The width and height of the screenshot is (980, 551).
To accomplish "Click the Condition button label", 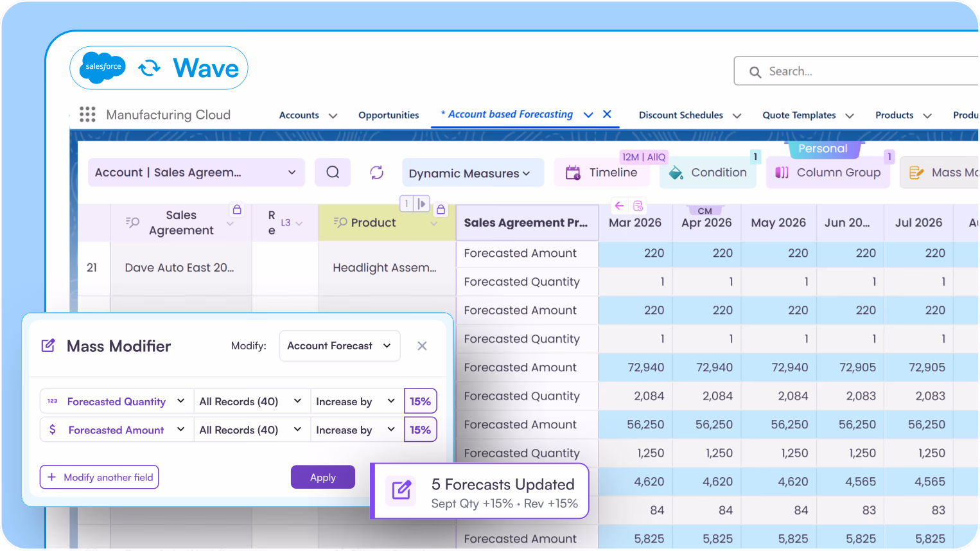I will (x=719, y=172).
